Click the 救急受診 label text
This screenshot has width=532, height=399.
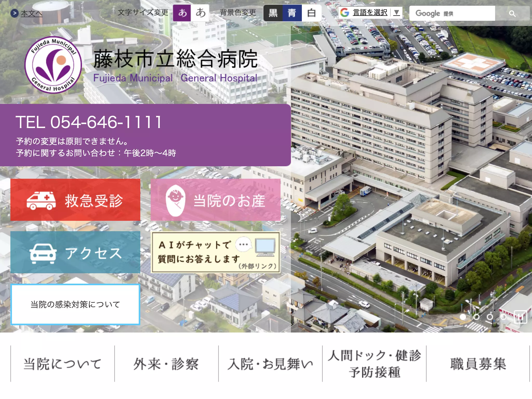click(94, 201)
